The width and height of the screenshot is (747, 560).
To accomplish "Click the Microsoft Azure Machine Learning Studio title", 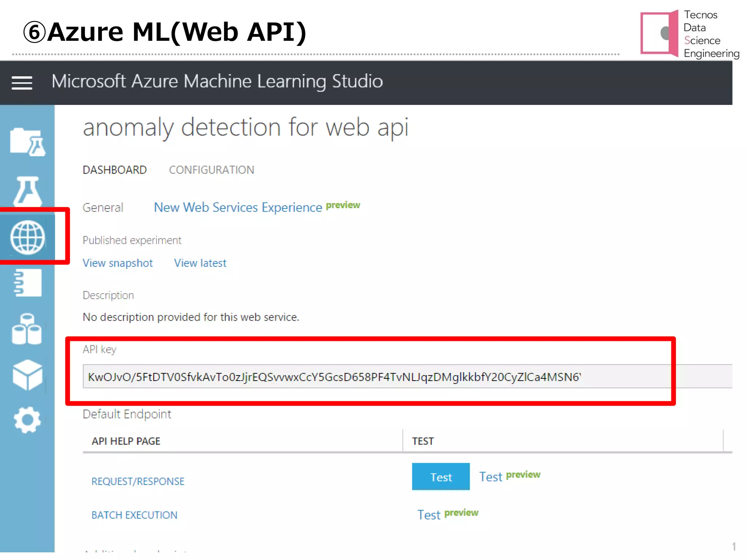I will (x=217, y=82).
